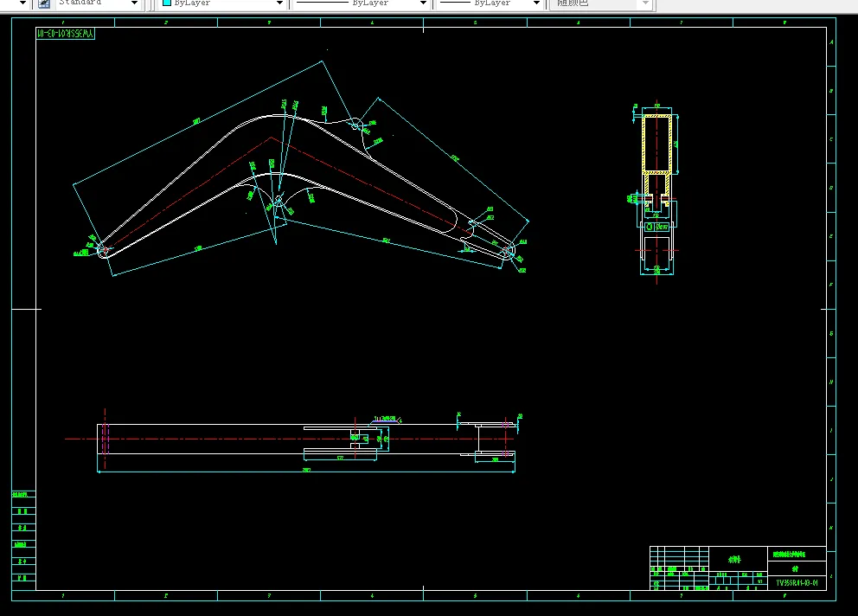
Task: Click the lower middle hinge hole under the boom bend
Action: coord(278,199)
